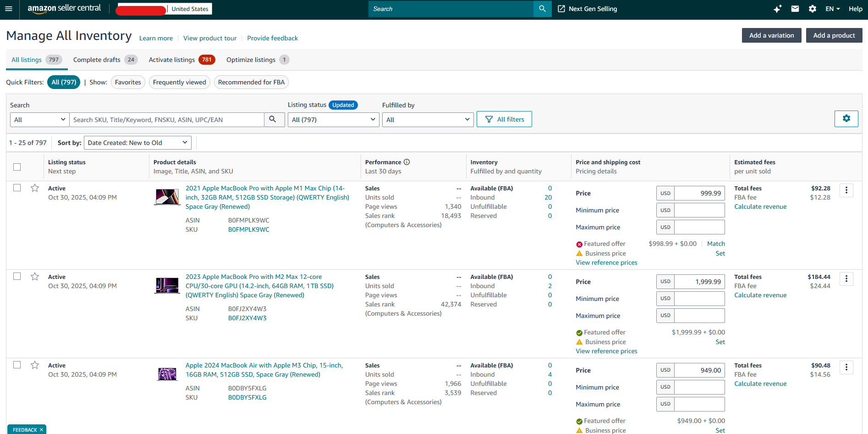Switch to the All listings tab
Viewport: 868px width, 434px height.
click(37, 60)
